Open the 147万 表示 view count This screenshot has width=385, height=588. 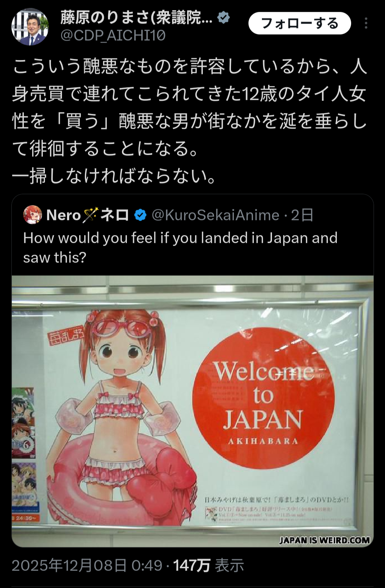click(209, 566)
